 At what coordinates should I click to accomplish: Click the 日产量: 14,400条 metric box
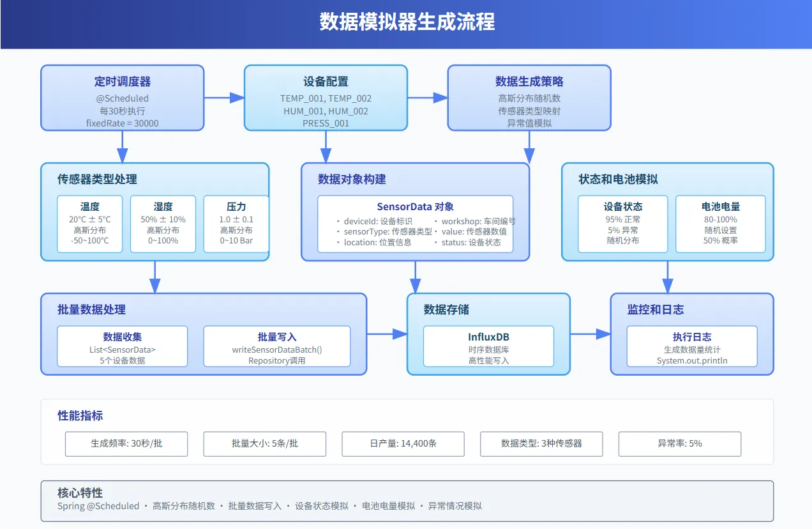coord(403,443)
